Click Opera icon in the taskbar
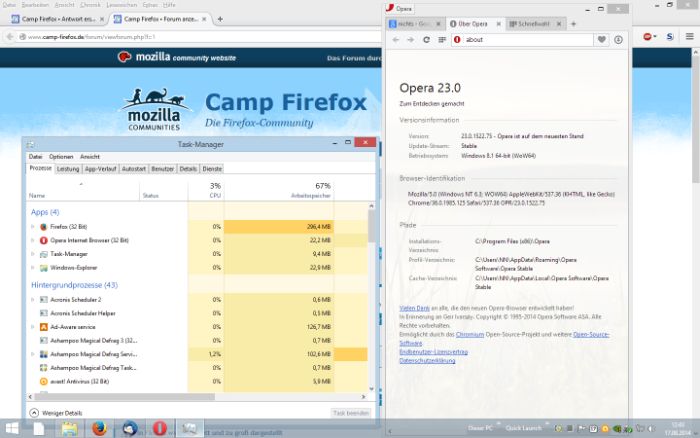The height and width of the screenshot is (438, 700). pos(159,428)
